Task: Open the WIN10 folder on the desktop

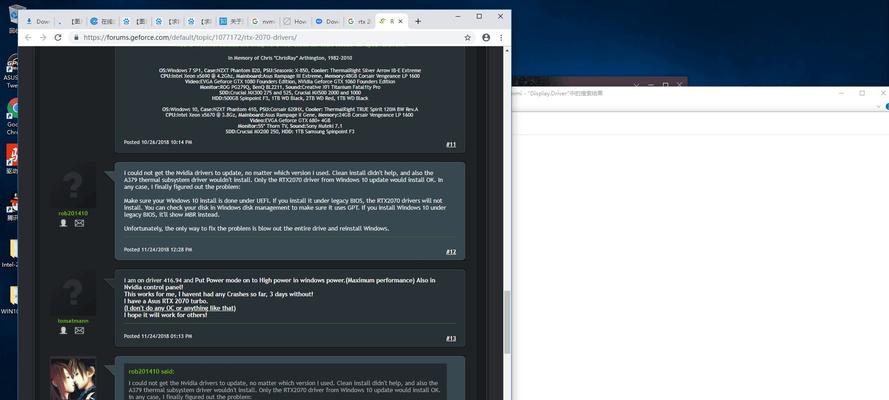Action: point(11,300)
